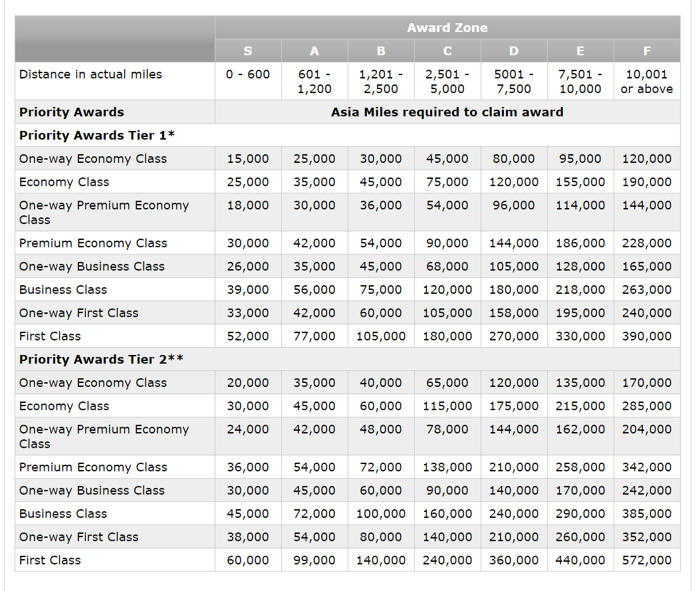Viewport: 700px width, 591px height.
Task: Click the "Distance in actual miles" row label
Action: click(90, 74)
